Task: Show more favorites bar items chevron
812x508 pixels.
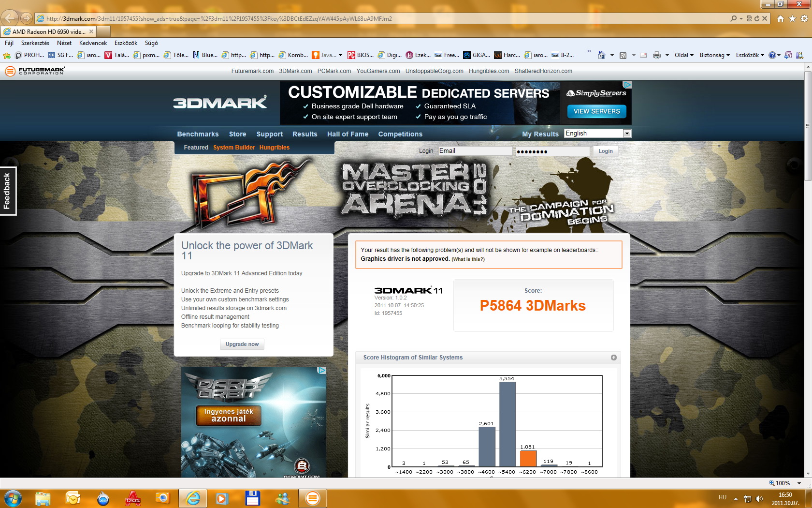Action: click(x=589, y=51)
